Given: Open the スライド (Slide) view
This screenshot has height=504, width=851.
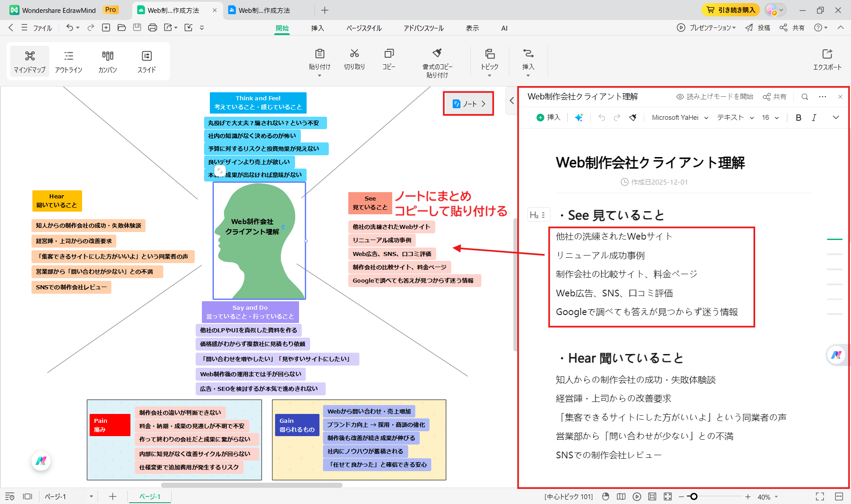Looking at the screenshot, I should 146,61.
